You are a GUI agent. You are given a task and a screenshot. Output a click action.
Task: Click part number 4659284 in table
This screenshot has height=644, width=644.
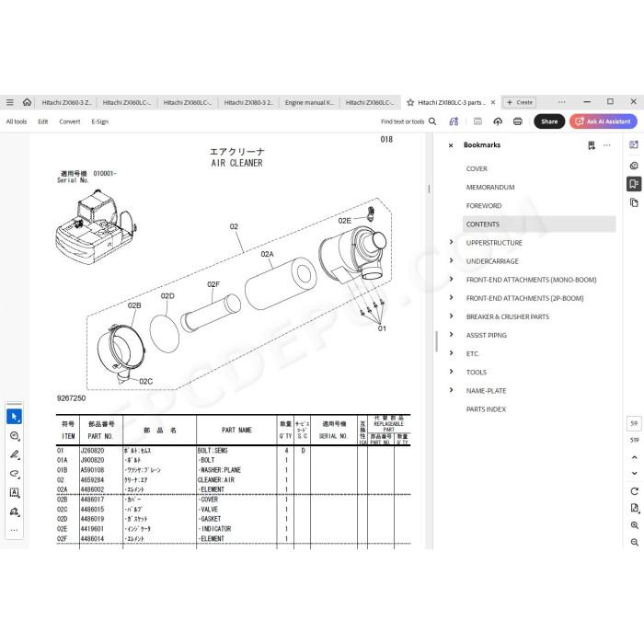[92, 479]
